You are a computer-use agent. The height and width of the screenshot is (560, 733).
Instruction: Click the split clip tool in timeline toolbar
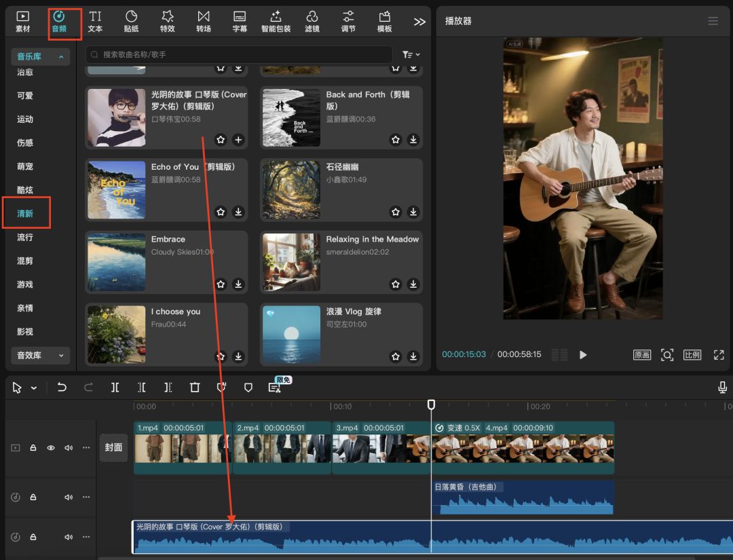(115, 388)
